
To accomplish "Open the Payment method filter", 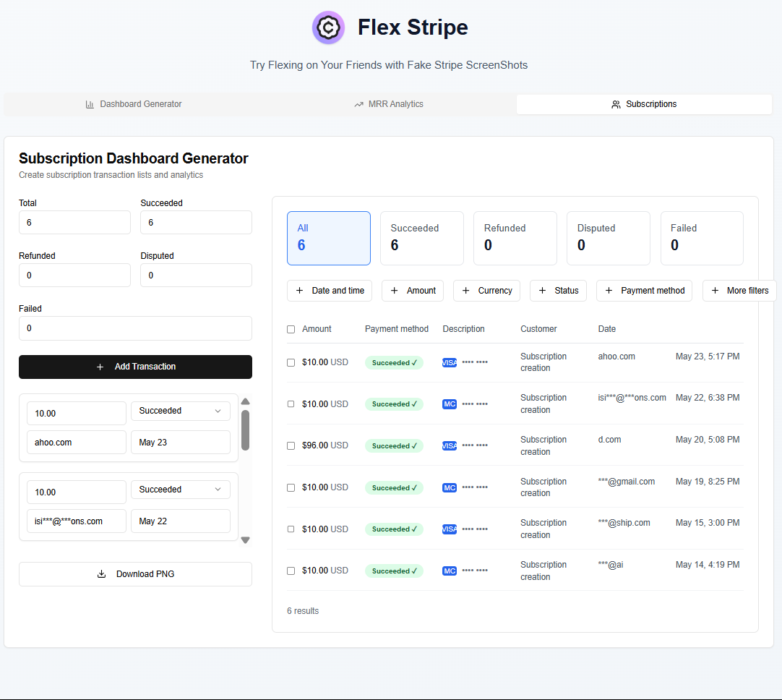I will pos(645,291).
